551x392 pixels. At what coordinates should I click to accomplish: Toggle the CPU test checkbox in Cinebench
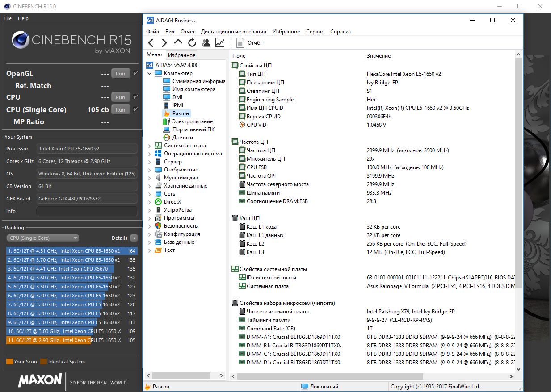coord(135,97)
